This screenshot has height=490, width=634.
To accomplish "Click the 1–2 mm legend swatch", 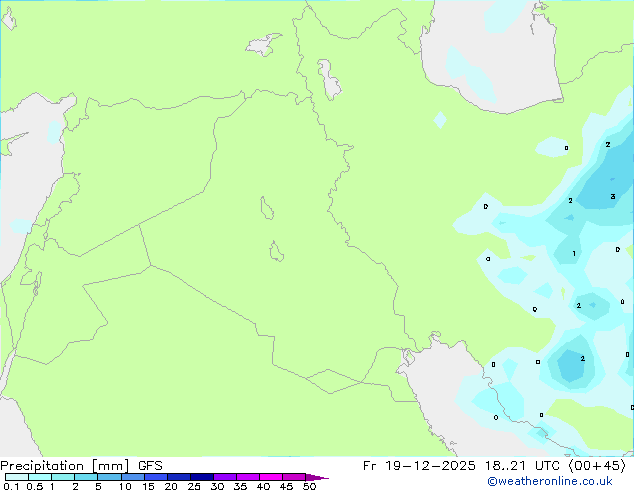I will (63, 477).
